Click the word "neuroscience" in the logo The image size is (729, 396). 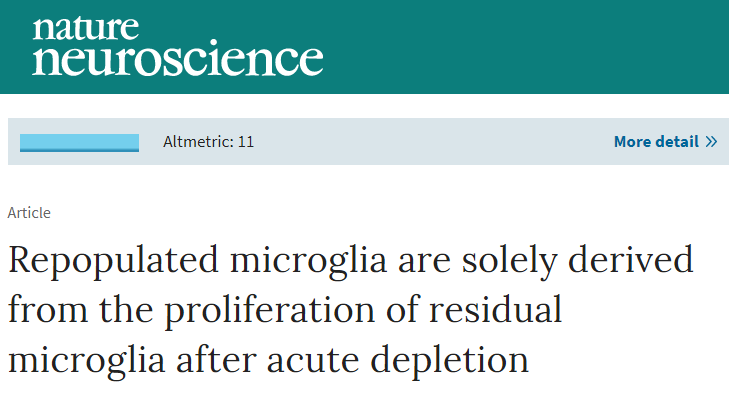coord(178,59)
